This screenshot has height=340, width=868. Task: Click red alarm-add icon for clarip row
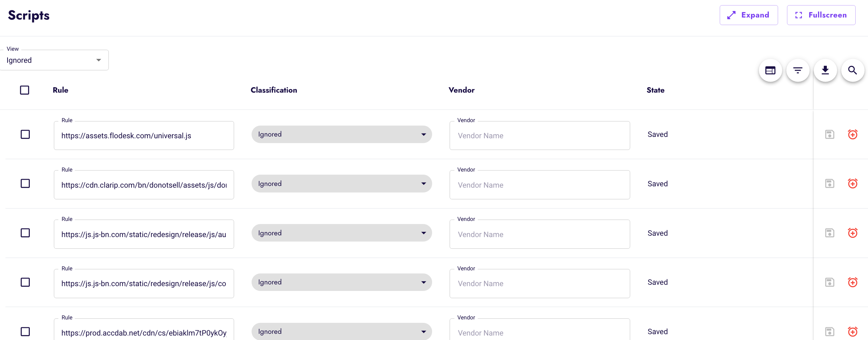click(x=853, y=184)
